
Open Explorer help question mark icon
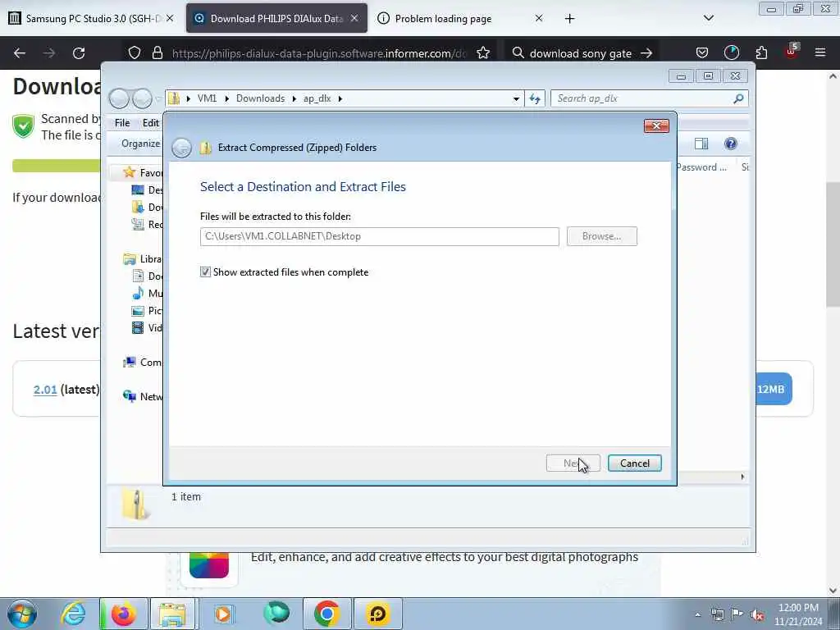tap(730, 144)
